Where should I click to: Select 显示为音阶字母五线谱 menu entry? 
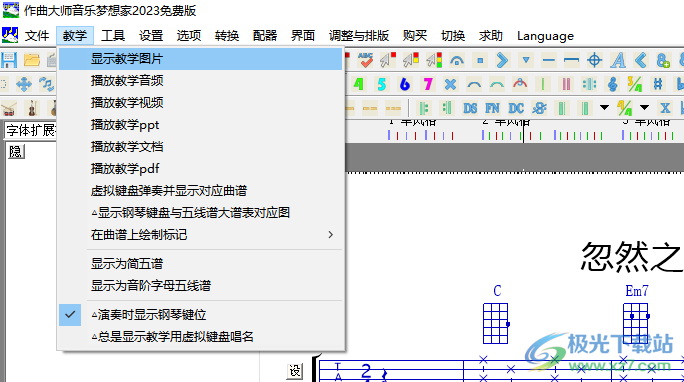(201, 286)
